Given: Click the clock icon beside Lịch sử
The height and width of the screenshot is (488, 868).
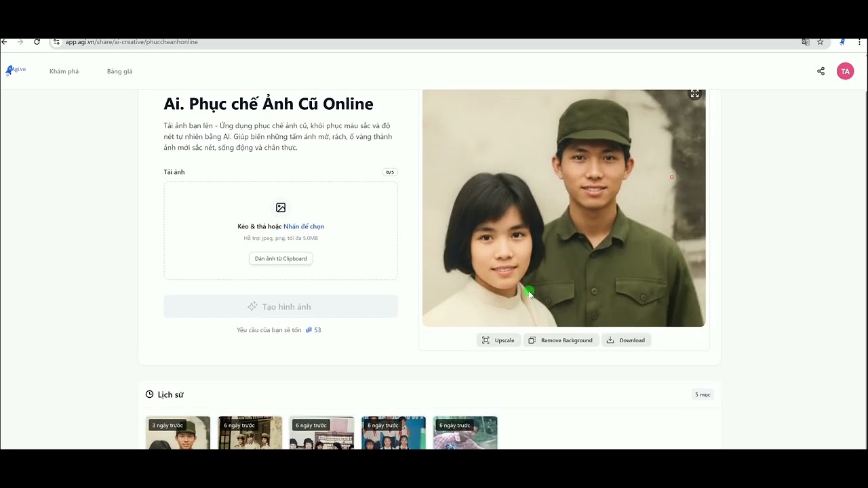Looking at the screenshot, I should point(149,394).
